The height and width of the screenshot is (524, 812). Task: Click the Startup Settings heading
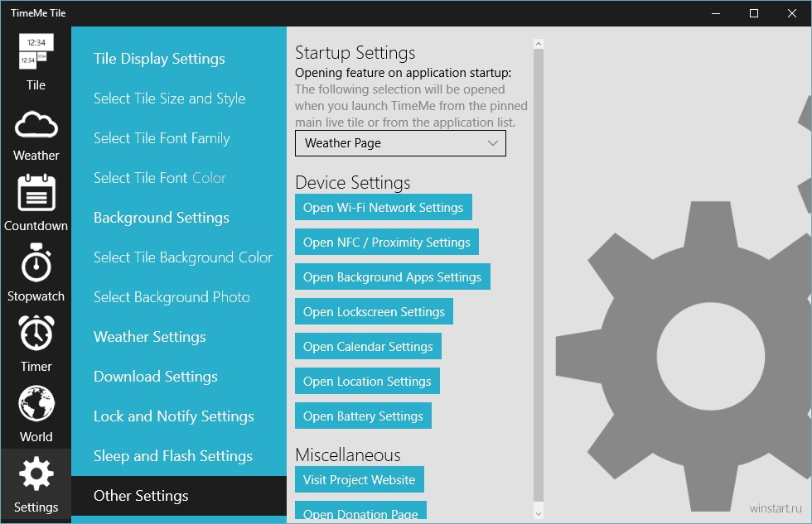(355, 53)
